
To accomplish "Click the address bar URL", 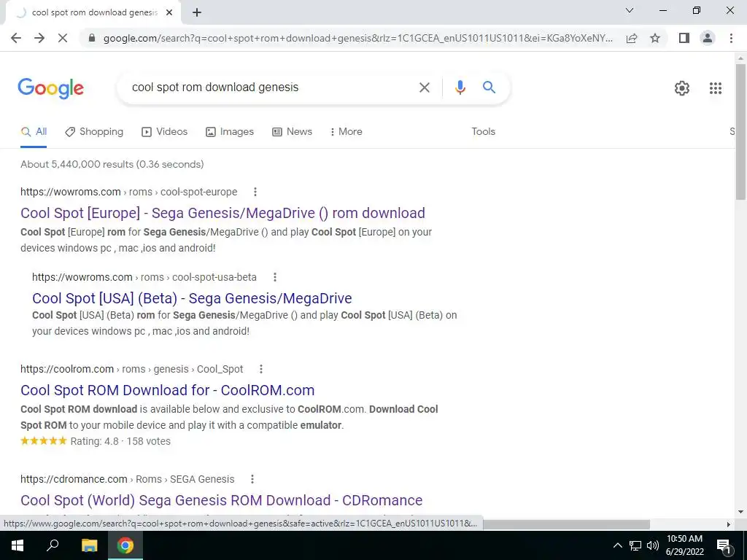I will point(357,38).
